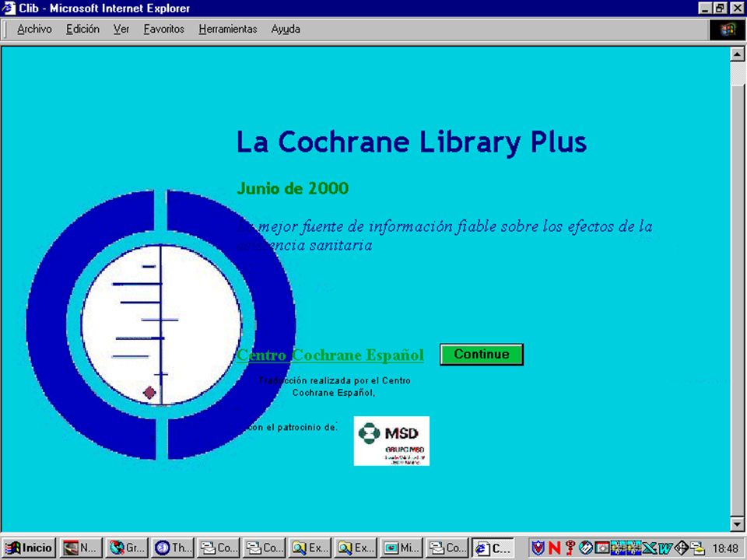Click the scrollbar down arrow
This screenshot has height=560, width=747.
pos(737,523)
